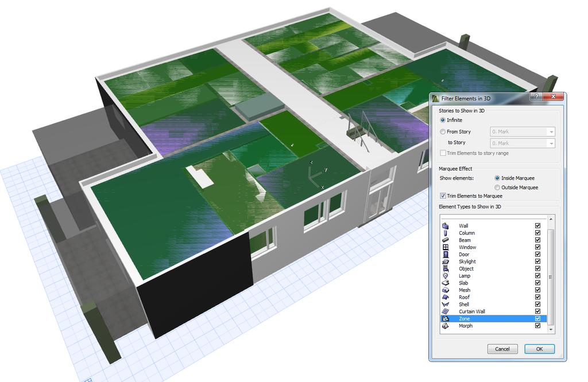This screenshot has height=382, width=588.
Task: Click the Morph element type icon
Action: (x=446, y=326)
